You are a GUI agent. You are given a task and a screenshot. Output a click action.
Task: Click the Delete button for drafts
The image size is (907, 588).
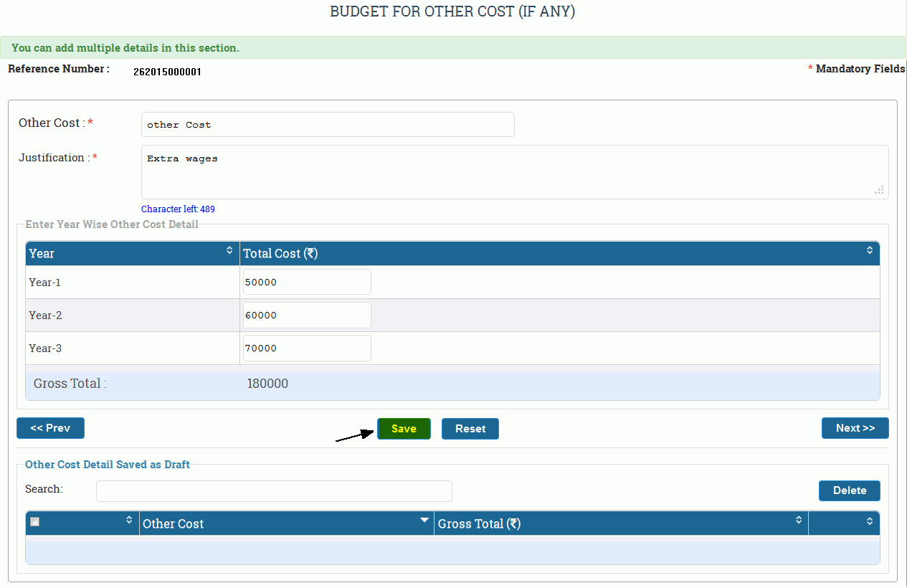point(849,490)
